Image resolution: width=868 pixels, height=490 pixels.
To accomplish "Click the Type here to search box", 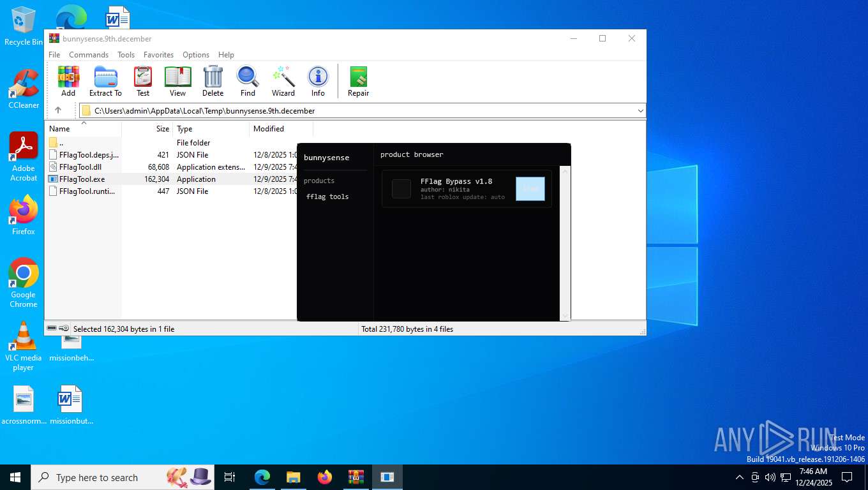I will 121,477.
